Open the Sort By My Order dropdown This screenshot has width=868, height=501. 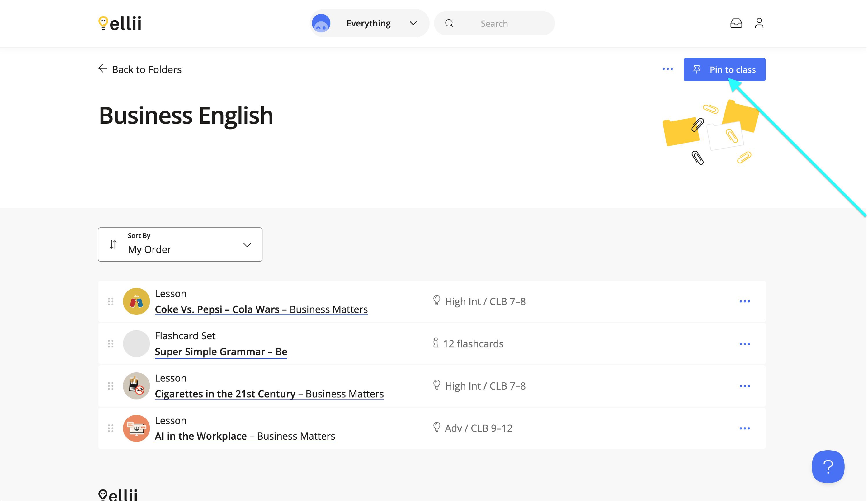180,245
